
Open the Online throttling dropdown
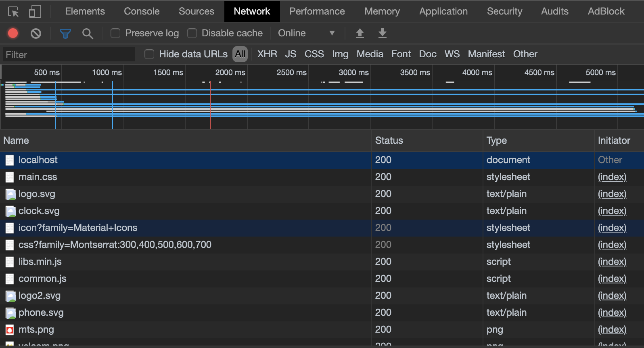(x=306, y=33)
